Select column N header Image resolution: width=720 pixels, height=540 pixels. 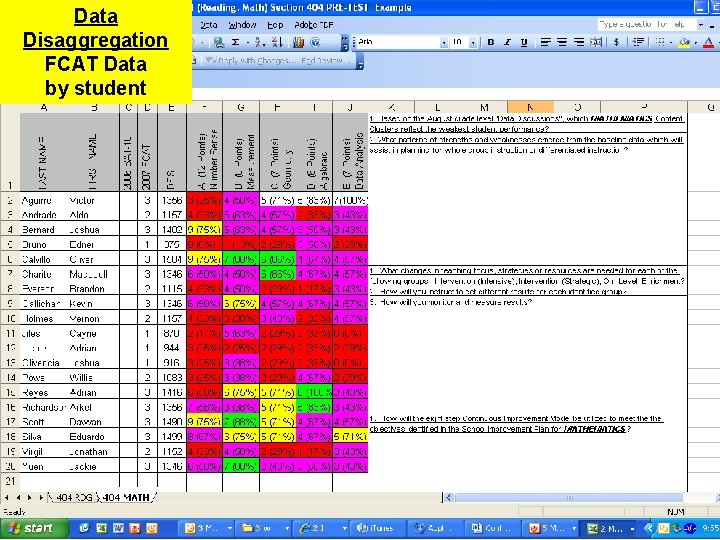(530, 107)
